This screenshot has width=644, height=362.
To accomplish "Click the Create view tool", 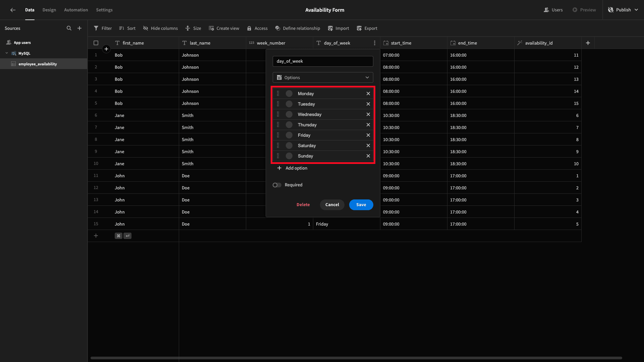I will [224, 28].
